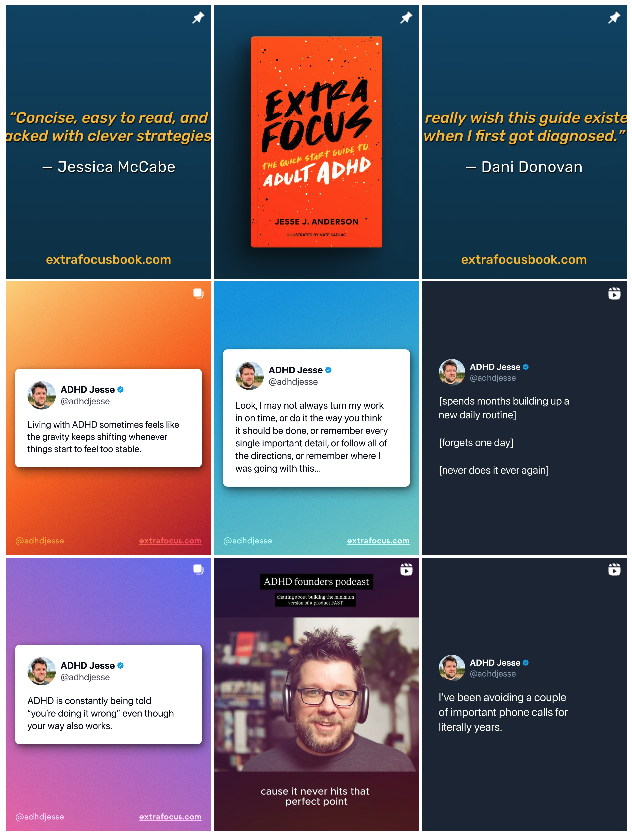Click reel icon on phone calls post

pos(614,570)
